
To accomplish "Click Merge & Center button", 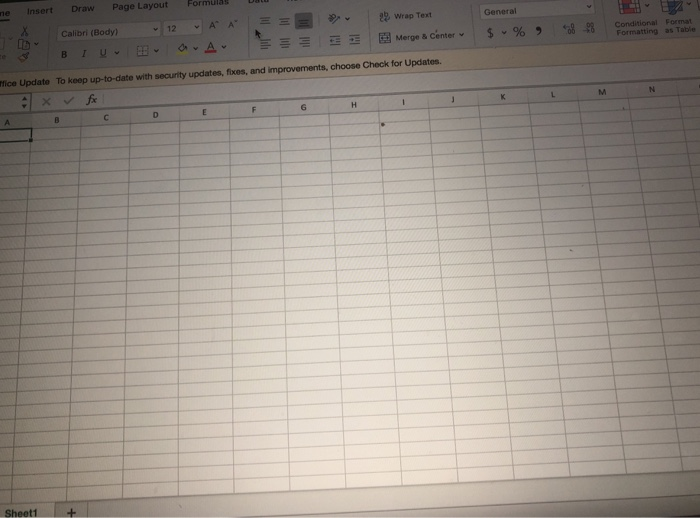I will [417, 37].
